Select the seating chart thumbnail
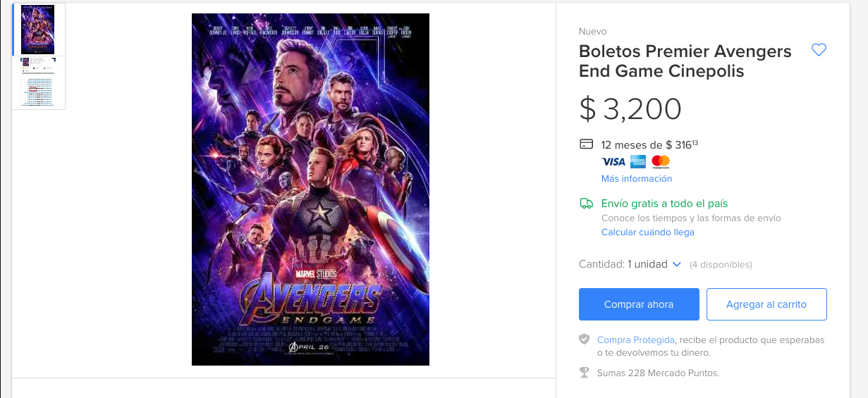The height and width of the screenshot is (398, 868). click(x=38, y=83)
